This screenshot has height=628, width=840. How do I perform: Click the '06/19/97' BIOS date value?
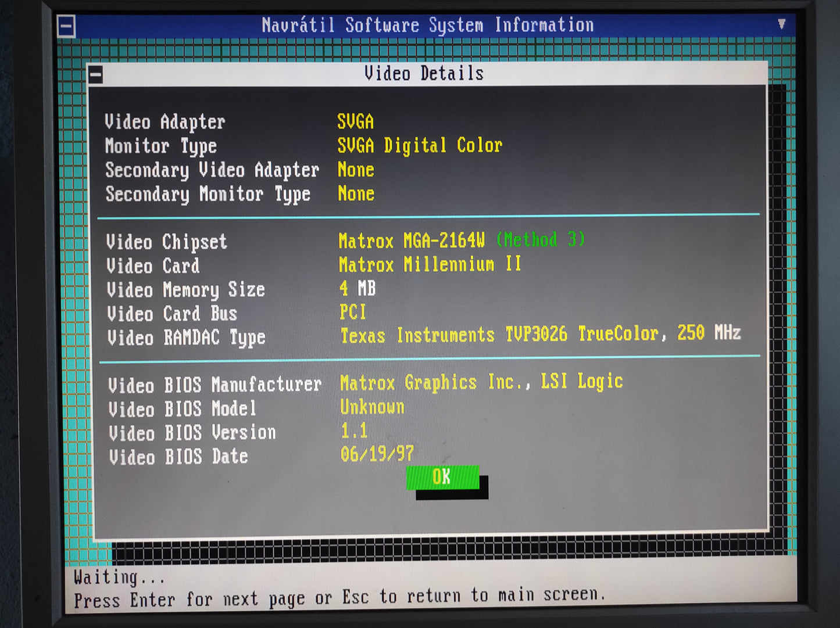click(x=378, y=454)
